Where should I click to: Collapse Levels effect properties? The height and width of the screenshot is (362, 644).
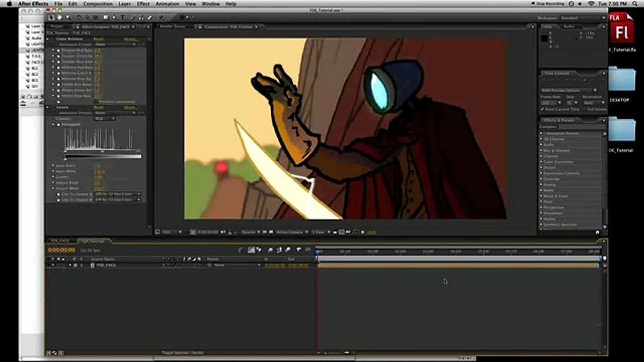(47, 107)
